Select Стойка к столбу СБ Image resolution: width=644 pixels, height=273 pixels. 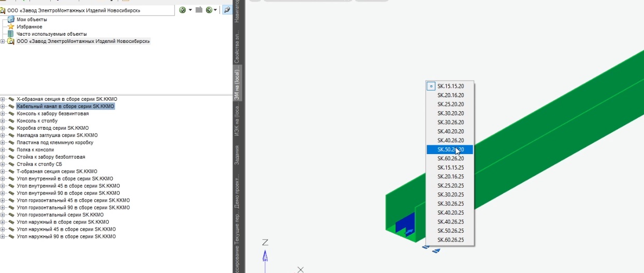pos(39,164)
